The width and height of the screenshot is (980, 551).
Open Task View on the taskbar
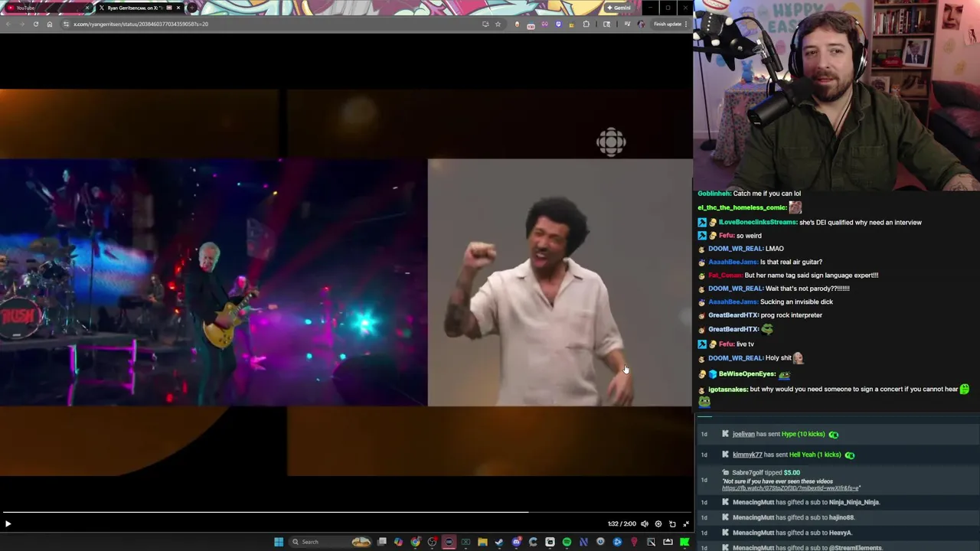pyautogui.click(x=382, y=542)
